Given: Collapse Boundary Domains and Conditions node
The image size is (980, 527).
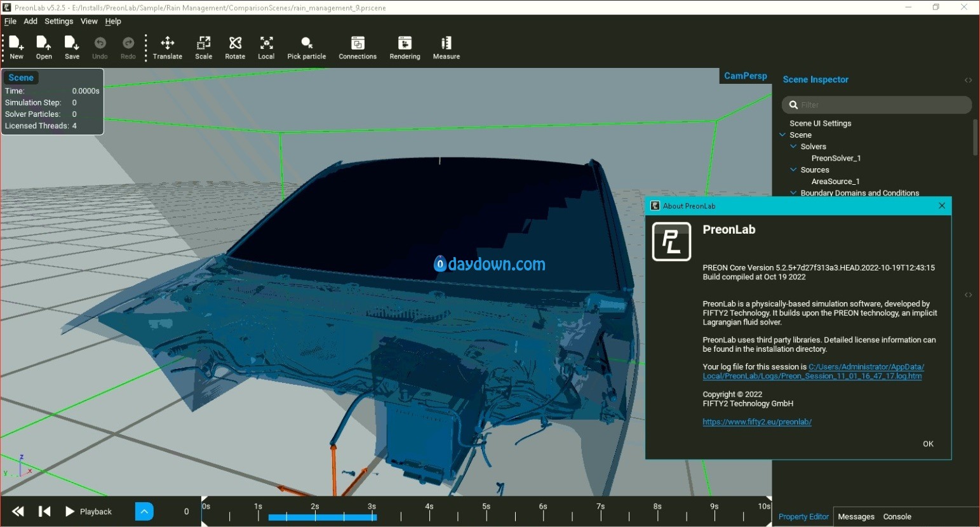Looking at the screenshot, I should click(793, 192).
